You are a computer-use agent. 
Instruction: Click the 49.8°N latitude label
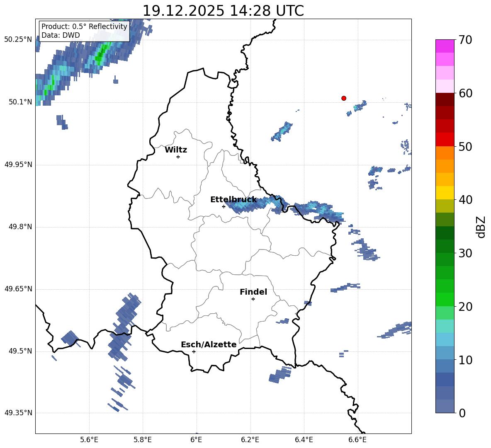coord(20,227)
